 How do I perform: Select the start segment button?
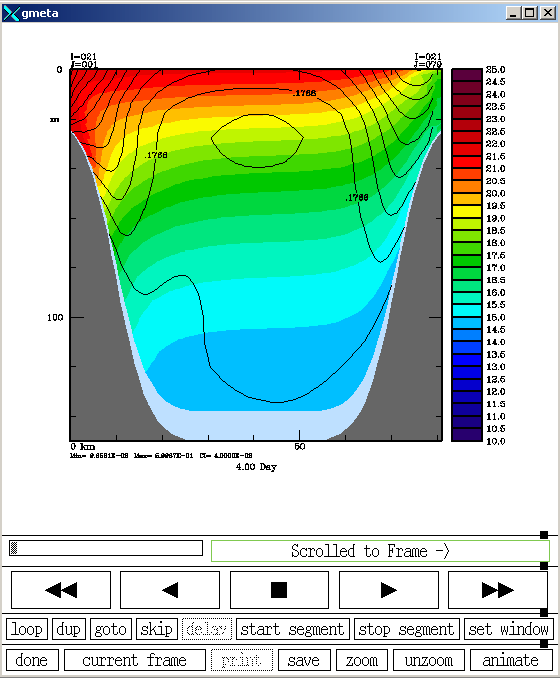tap(293, 629)
